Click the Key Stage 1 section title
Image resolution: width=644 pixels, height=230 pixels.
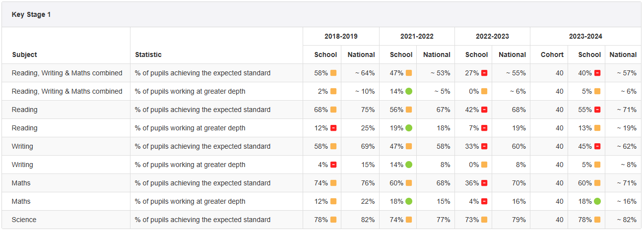[x=31, y=14]
